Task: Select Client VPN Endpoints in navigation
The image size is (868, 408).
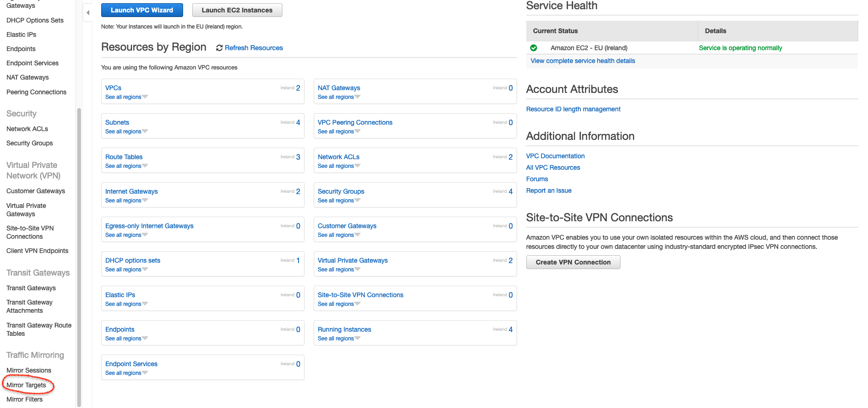Action: click(x=37, y=251)
